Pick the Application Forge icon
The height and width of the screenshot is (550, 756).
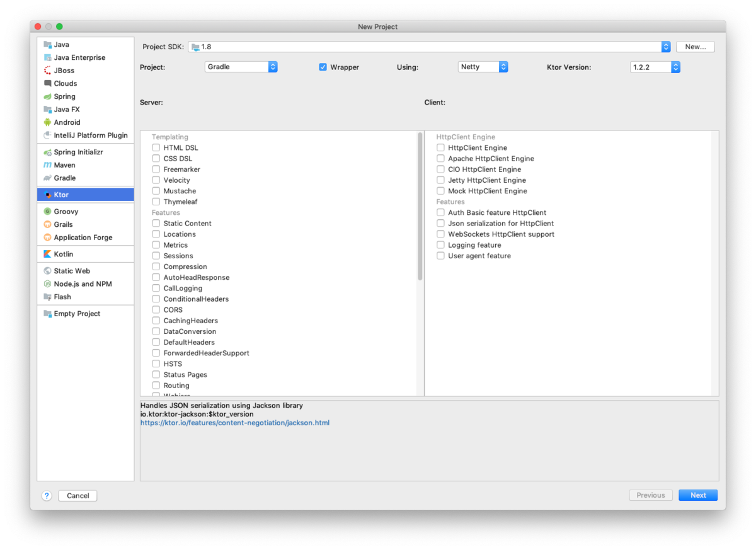tap(47, 238)
